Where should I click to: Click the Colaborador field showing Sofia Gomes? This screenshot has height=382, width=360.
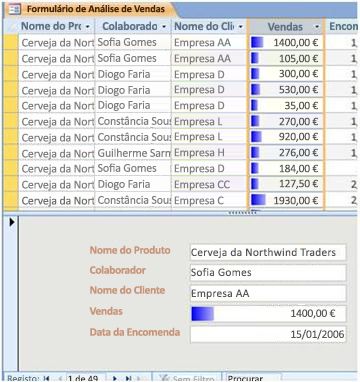[x=268, y=273]
